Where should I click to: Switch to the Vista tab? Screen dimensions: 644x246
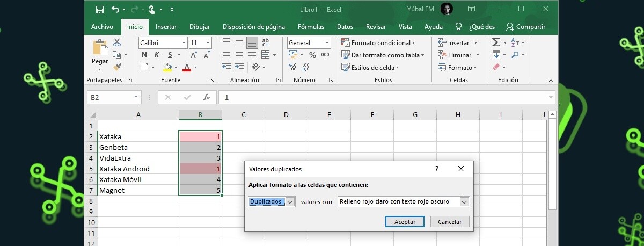coord(406,27)
